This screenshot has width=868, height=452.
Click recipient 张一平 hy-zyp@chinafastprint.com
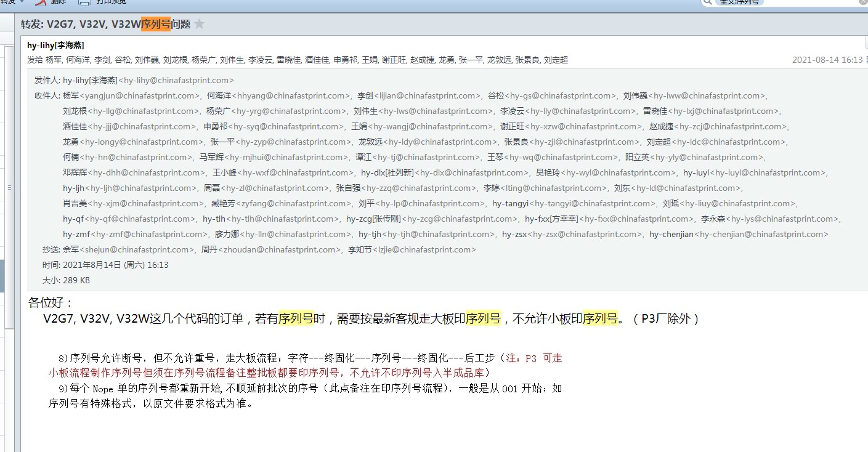click(282, 142)
